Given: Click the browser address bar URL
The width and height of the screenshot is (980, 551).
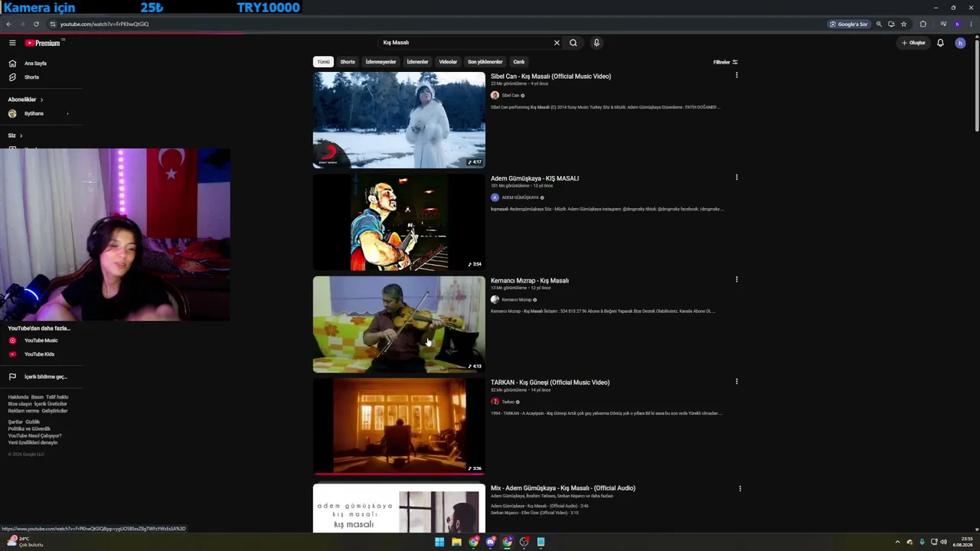Looking at the screenshot, I should tap(104, 24).
